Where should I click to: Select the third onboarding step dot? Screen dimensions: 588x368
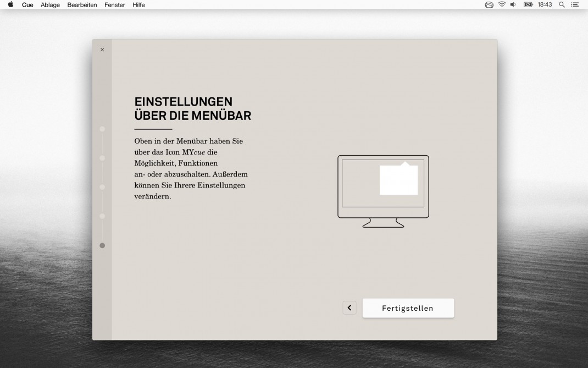pyautogui.click(x=102, y=187)
